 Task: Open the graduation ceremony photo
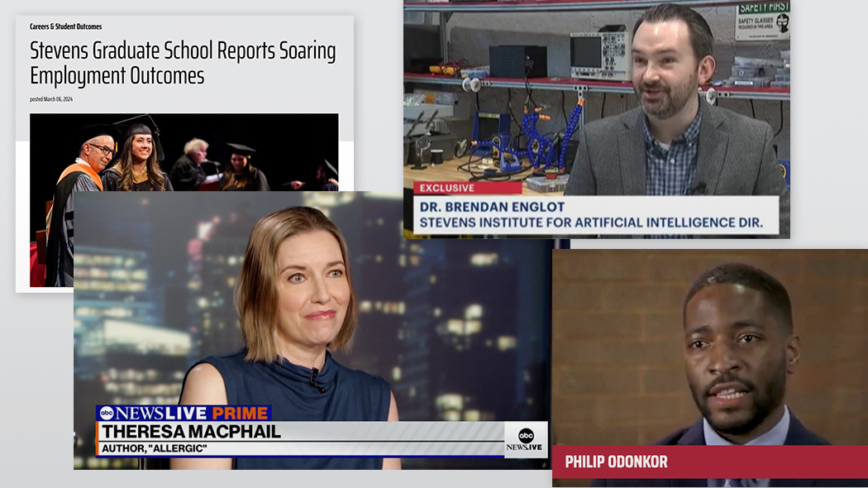184,153
